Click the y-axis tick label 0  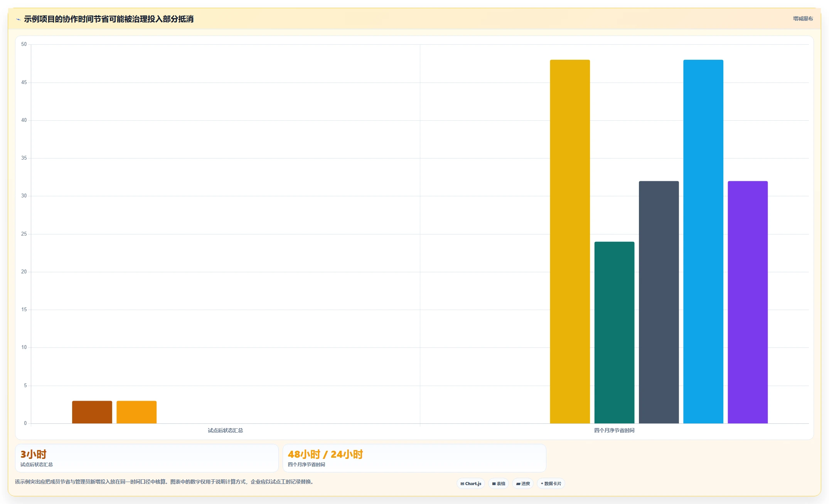25,423
